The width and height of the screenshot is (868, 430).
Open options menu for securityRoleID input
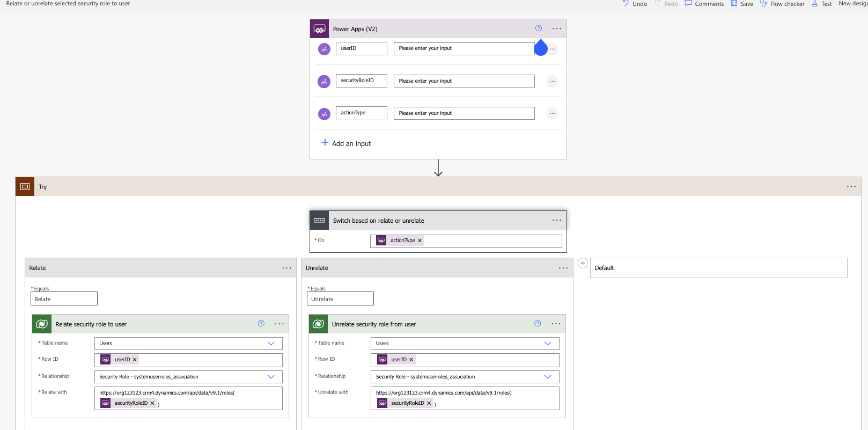tap(552, 81)
